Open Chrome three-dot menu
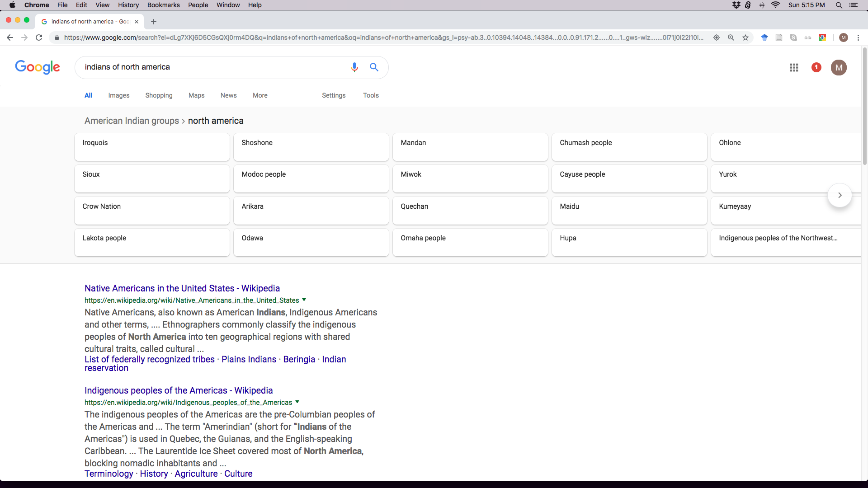Screen dimensions: 868x488 [858, 38]
